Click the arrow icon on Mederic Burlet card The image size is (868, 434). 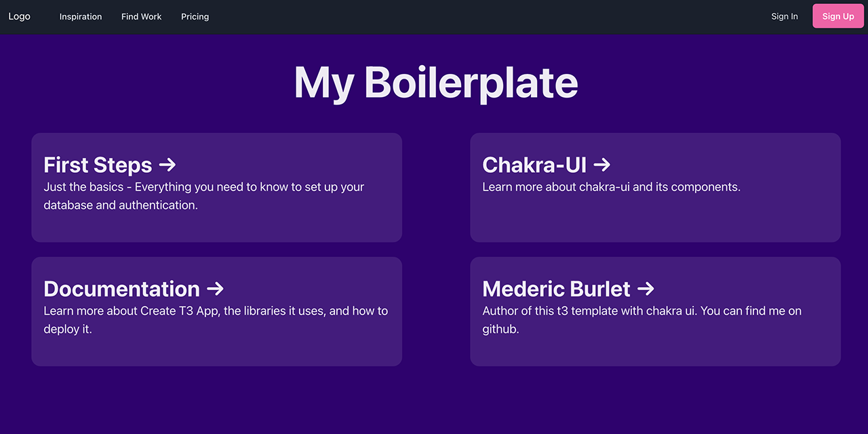click(x=646, y=288)
